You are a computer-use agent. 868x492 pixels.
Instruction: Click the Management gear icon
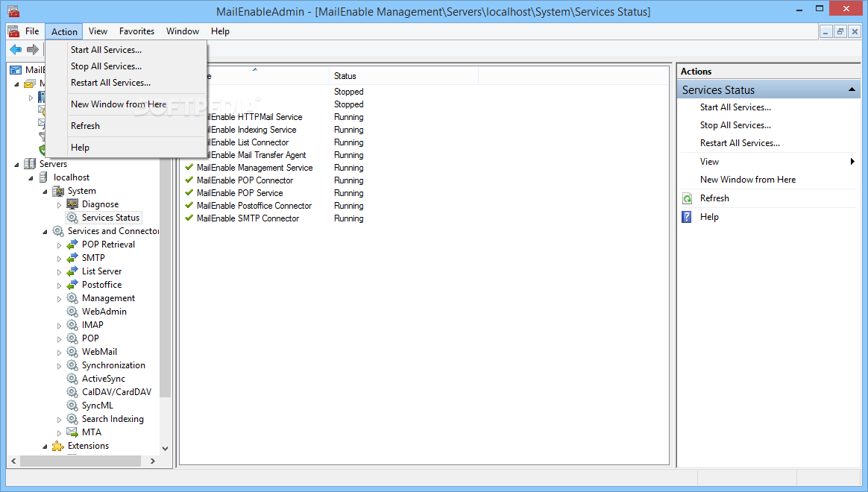click(x=72, y=297)
